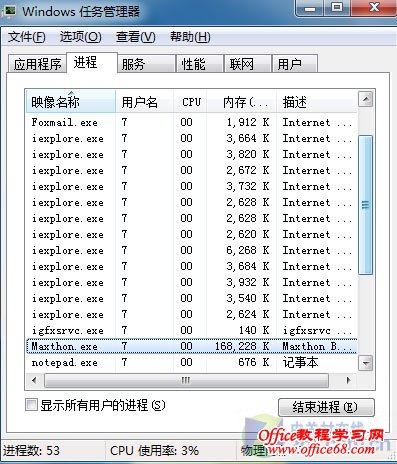
Task: Sort by 描述 column header
Action: [x=317, y=101]
